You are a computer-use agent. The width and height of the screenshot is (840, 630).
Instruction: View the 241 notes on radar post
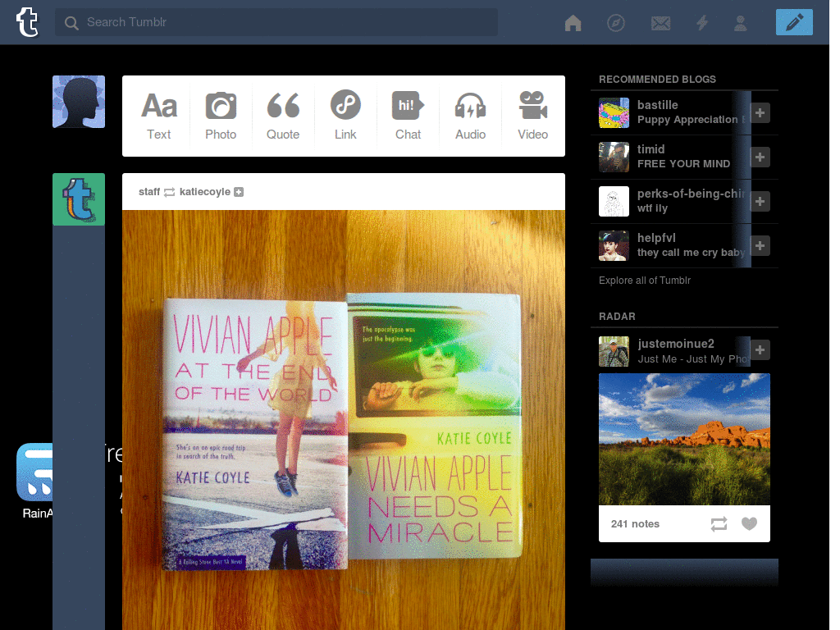point(635,524)
